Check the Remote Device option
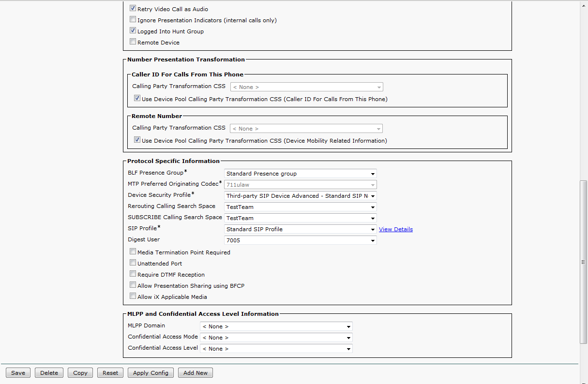The image size is (588, 384). pyautogui.click(x=133, y=42)
